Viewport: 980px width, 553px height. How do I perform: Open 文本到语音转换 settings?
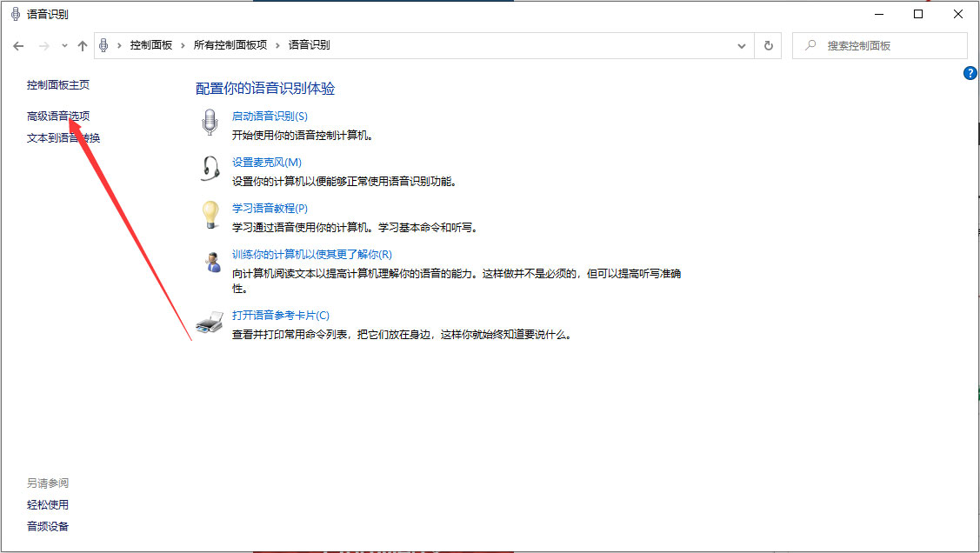pos(62,137)
